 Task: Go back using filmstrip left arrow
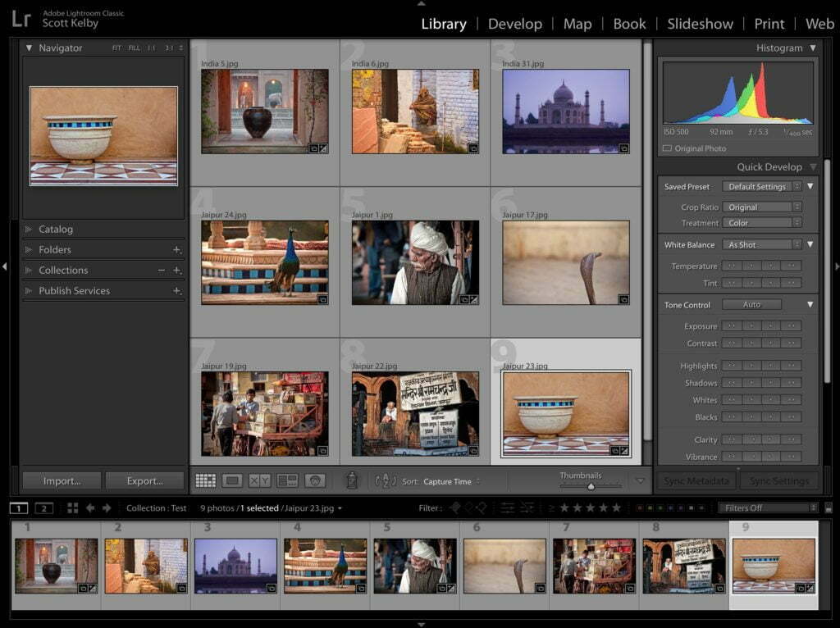click(x=90, y=508)
